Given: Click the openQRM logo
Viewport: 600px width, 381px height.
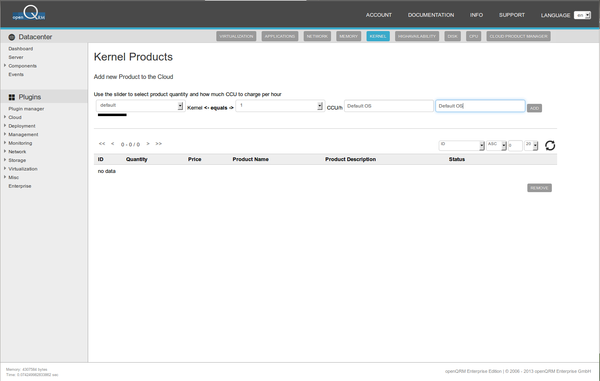Looking at the screenshot, I should coord(29,13).
